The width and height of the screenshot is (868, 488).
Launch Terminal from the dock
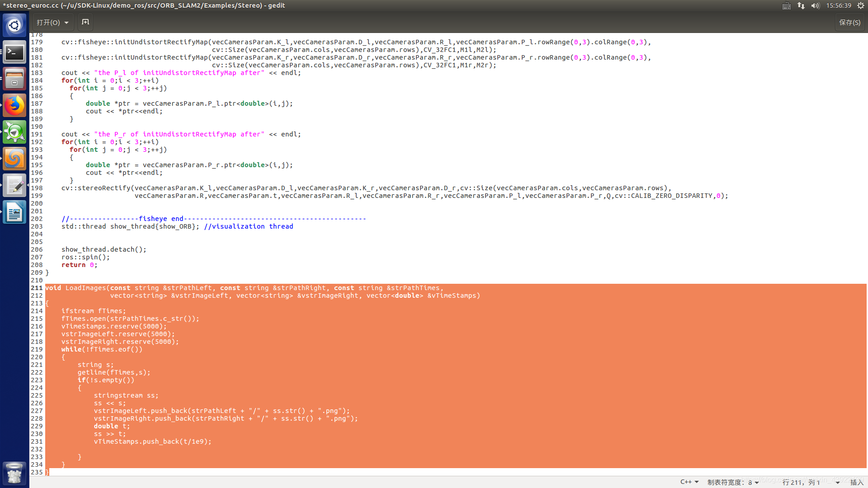[14, 52]
